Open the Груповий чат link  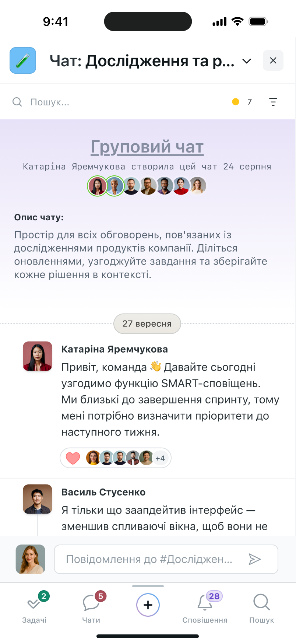click(147, 147)
